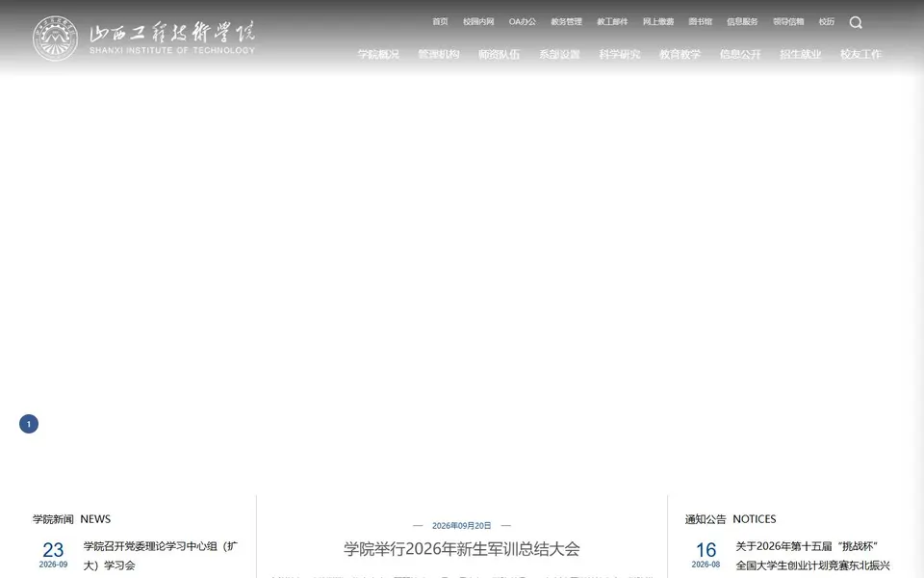Open the 招生就业 menu
This screenshot has width=924, height=578.
(801, 54)
